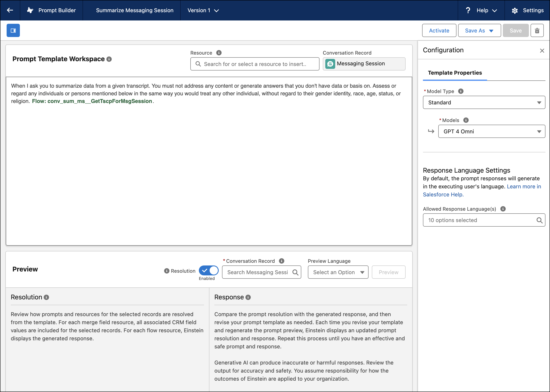Open Settings via the gear icon
This screenshot has width=550, height=392.
pyautogui.click(x=515, y=10)
